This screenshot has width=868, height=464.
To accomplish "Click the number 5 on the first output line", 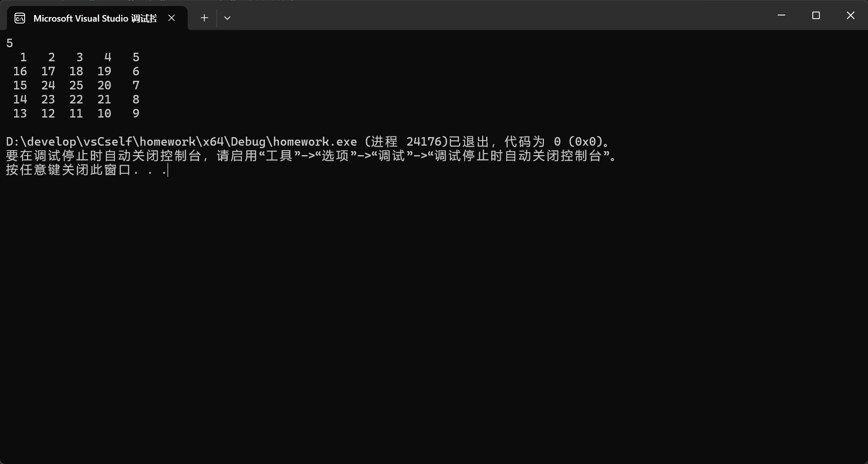I will coord(9,43).
